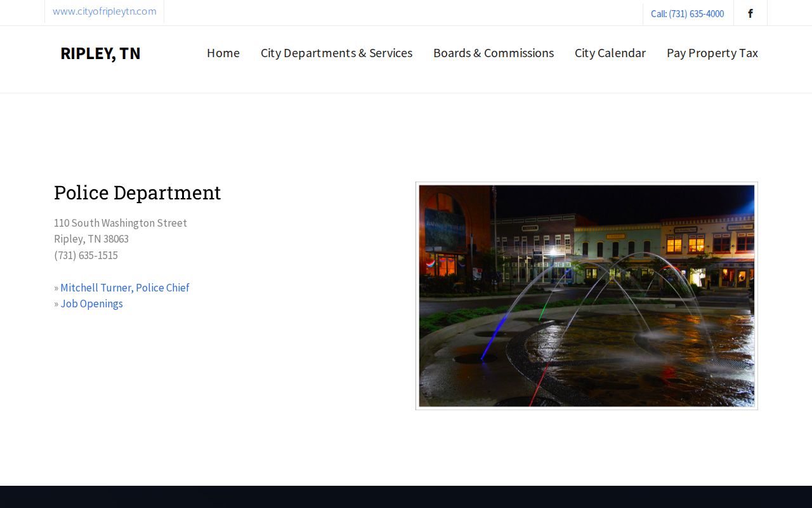Open Boards & Commissions menu

(494, 53)
